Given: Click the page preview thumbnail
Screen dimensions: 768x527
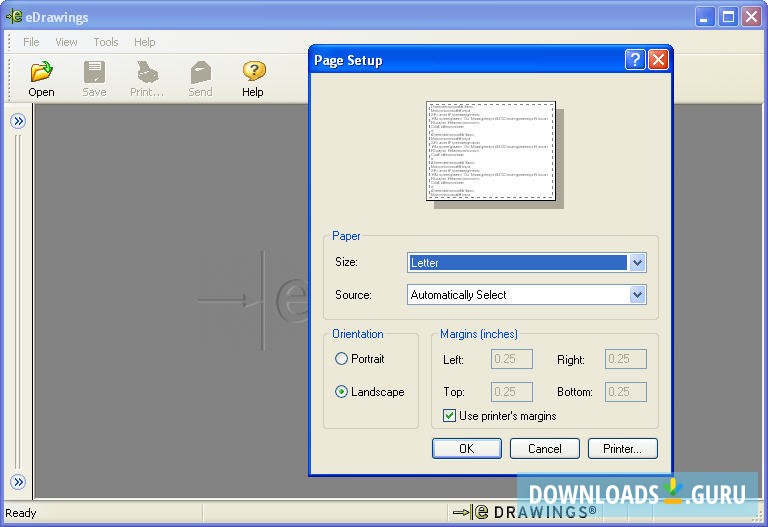Looking at the screenshot, I should pos(491,151).
